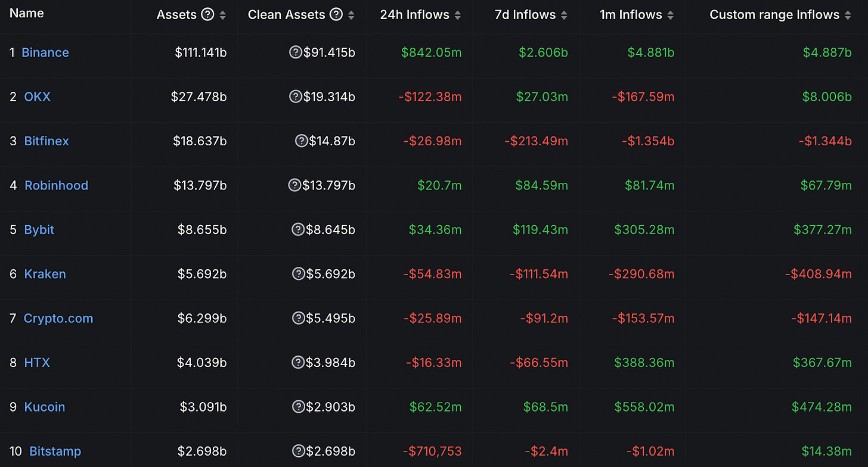Open the HTX exchange link
This screenshot has height=467, width=868.
(x=37, y=362)
